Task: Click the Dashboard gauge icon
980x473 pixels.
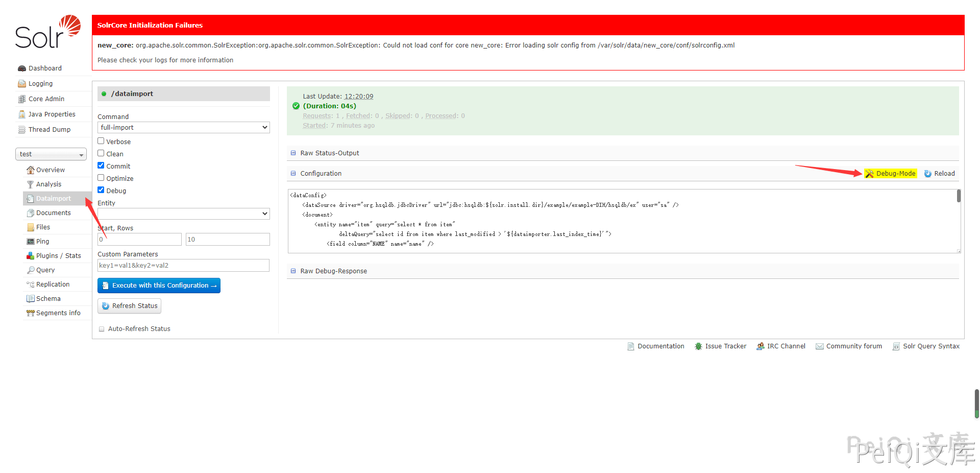Action: (21, 68)
